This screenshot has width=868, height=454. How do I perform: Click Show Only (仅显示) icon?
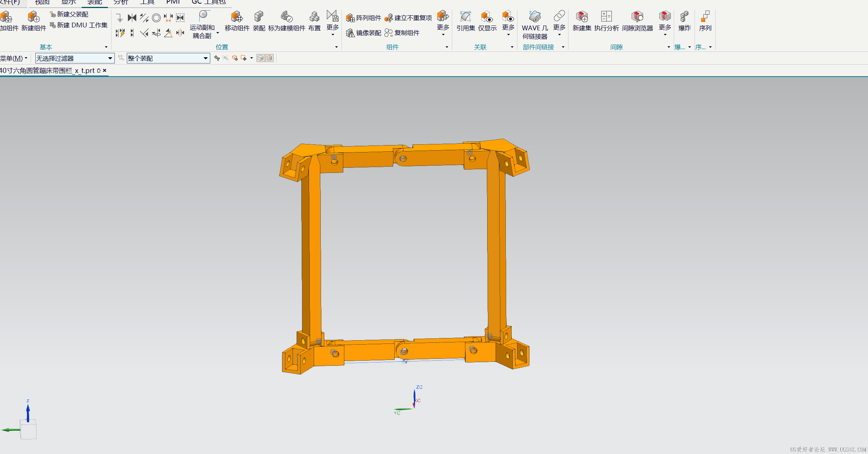point(487,17)
